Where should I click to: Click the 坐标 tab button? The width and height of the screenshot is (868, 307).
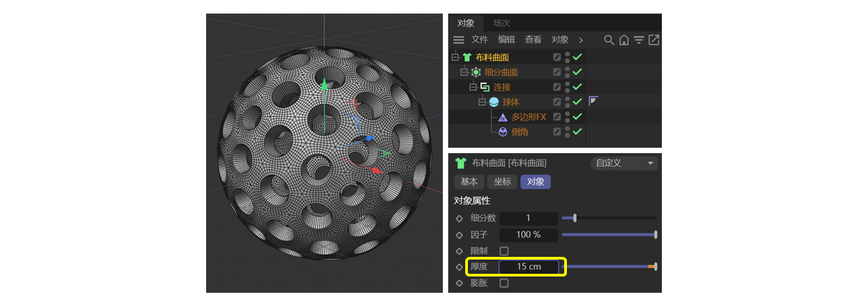tap(502, 182)
